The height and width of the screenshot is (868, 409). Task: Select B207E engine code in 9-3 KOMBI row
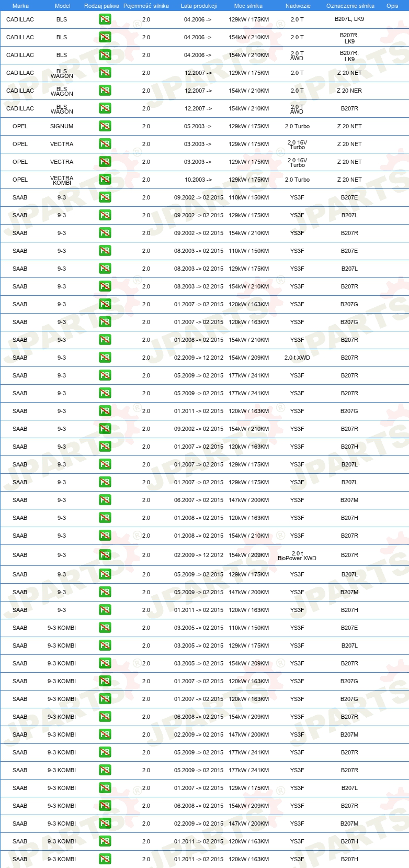[x=349, y=628]
